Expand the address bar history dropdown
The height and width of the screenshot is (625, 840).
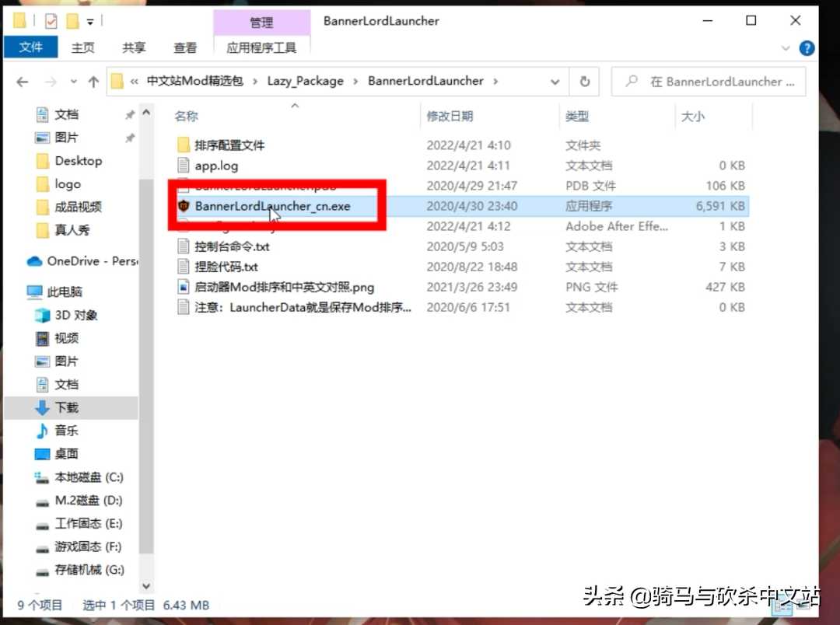click(555, 82)
